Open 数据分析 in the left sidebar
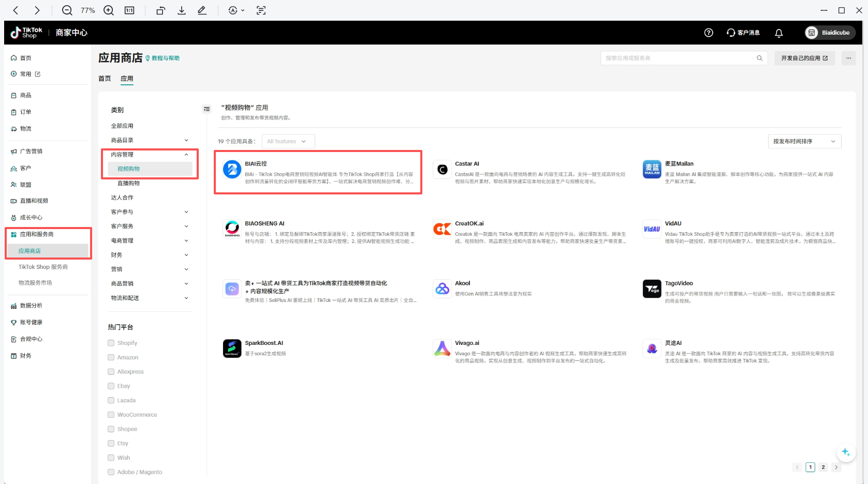 click(x=31, y=306)
